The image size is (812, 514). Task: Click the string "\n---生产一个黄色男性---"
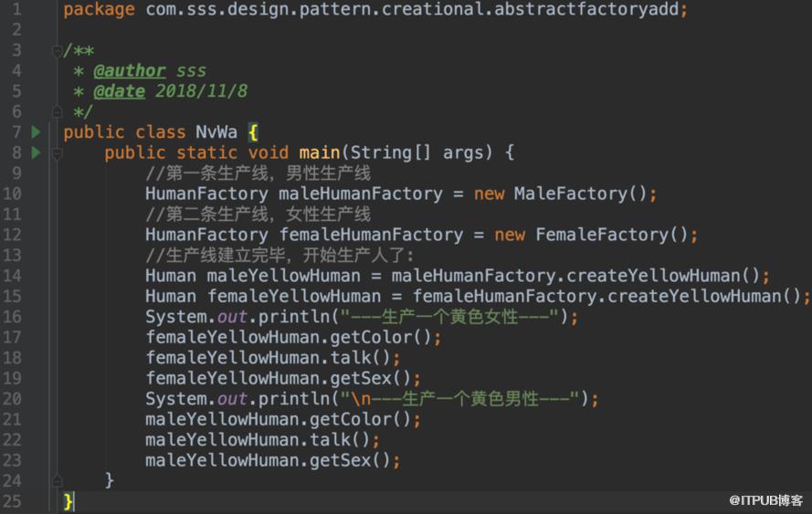(459, 399)
